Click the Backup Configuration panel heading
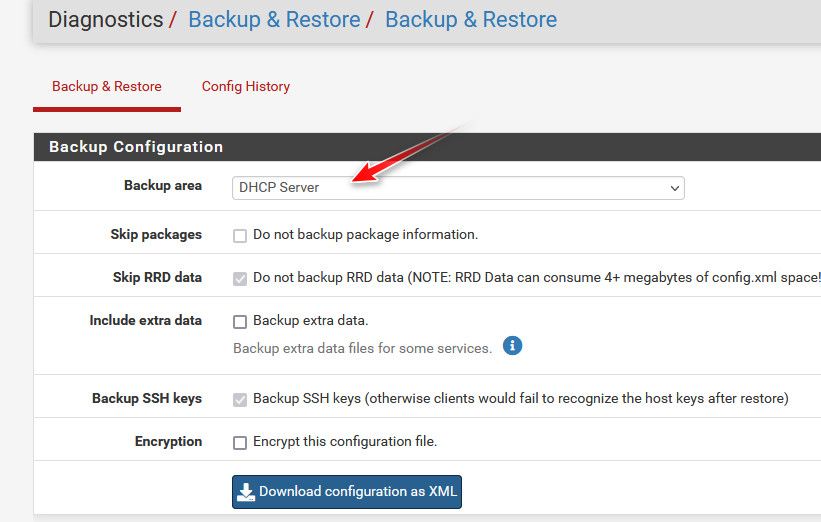 [x=136, y=147]
